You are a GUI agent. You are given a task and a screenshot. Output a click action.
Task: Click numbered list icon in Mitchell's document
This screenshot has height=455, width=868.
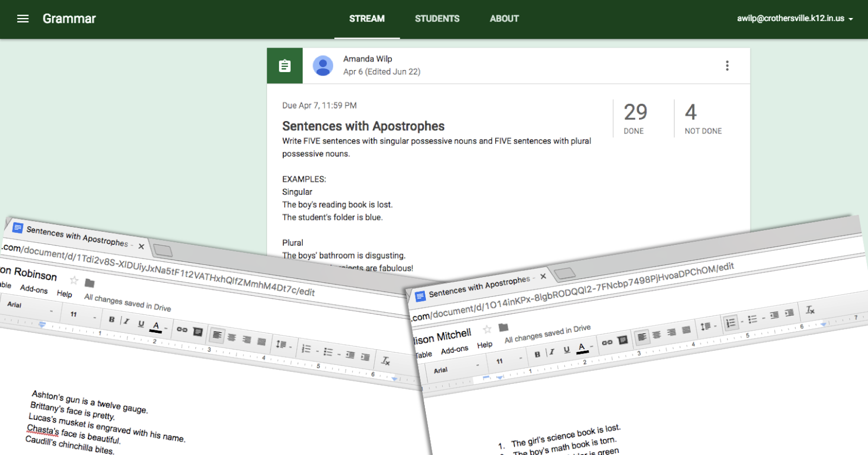coord(731,323)
